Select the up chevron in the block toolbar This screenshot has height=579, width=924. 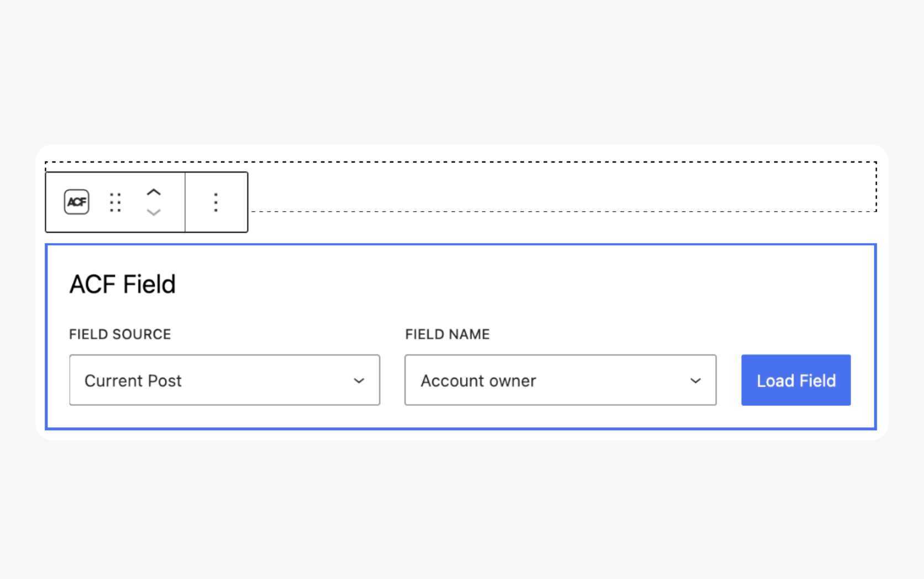pos(154,191)
